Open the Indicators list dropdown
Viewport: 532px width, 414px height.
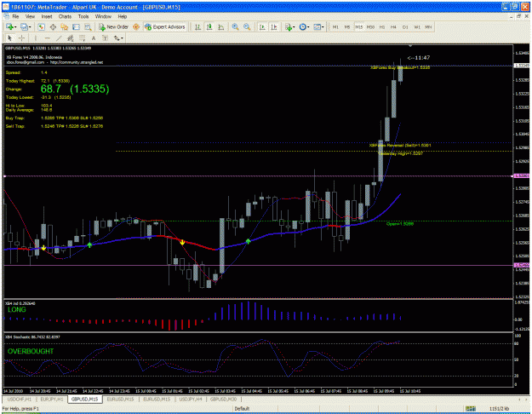click(x=289, y=26)
